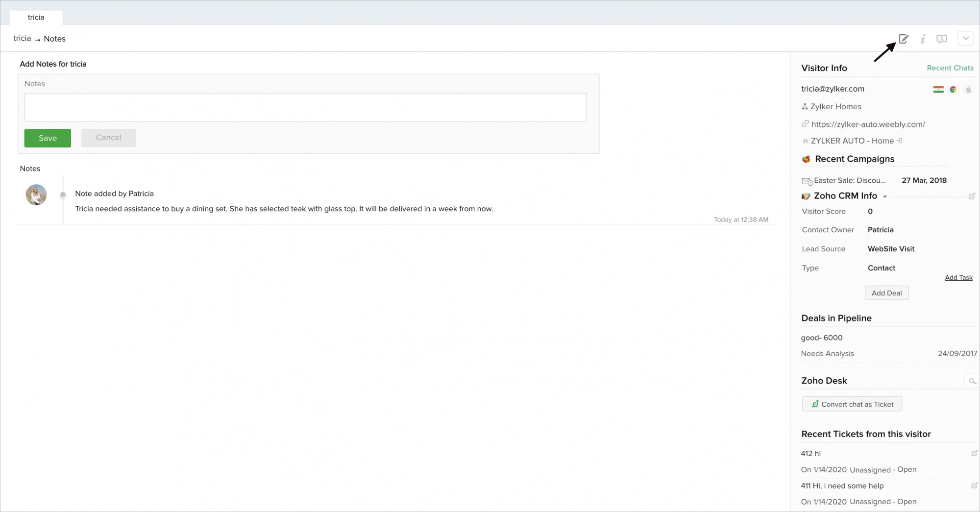980x512 pixels.
Task: Open the Recent Chats link
Action: pos(950,68)
